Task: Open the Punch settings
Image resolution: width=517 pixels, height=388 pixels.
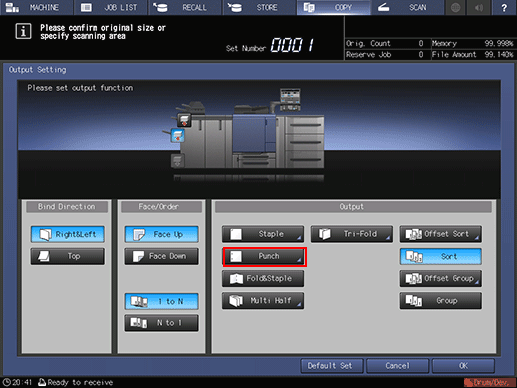Action: 264,256
